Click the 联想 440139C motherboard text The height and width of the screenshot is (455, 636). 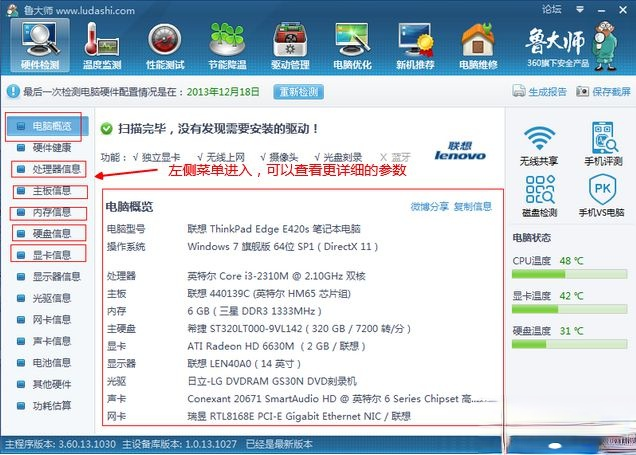[269, 294]
